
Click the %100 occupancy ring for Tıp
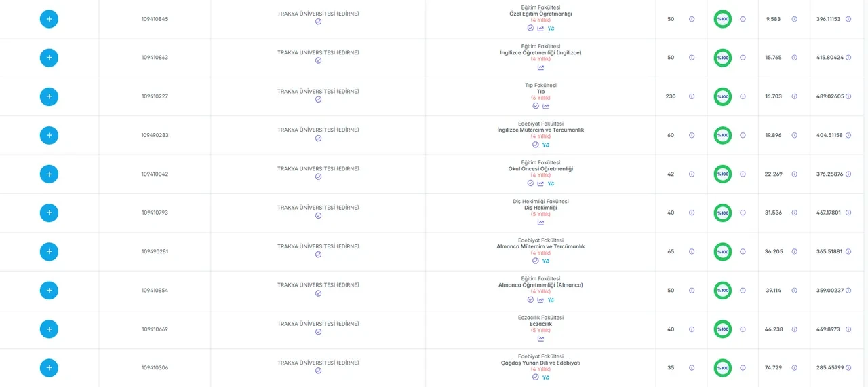(x=723, y=96)
